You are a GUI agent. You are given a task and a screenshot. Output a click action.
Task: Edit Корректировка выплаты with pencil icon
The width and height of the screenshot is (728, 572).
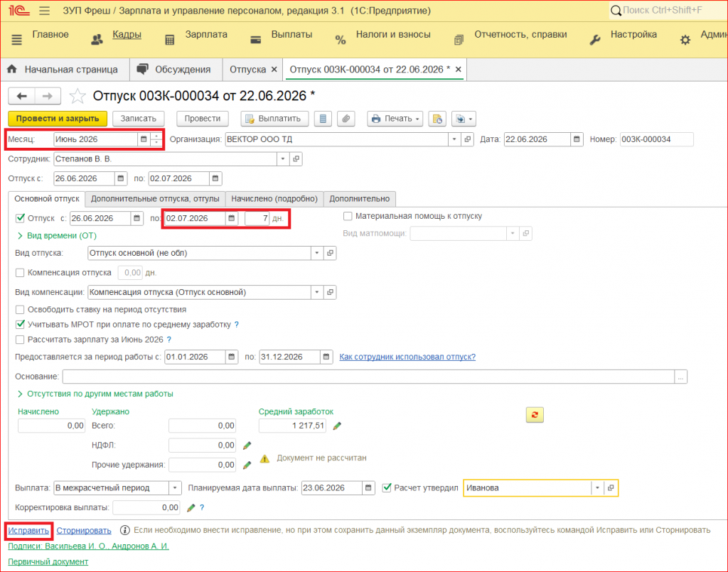pos(191,508)
